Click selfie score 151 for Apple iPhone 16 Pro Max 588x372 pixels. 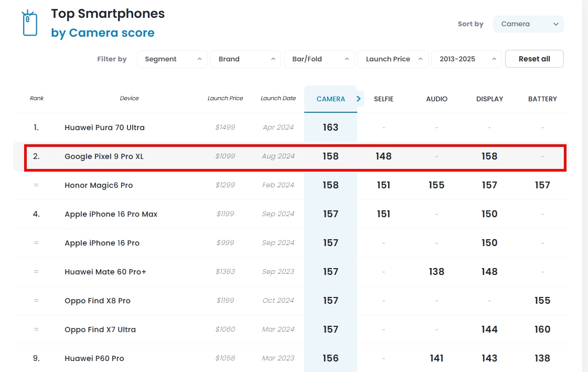click(x=383, y=214)
